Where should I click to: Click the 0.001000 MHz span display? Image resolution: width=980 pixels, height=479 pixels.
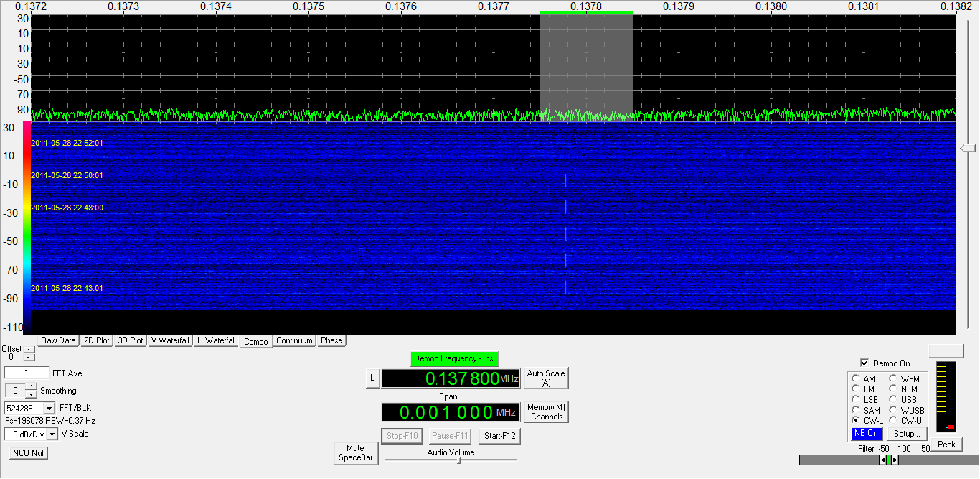tap(451, 412)
